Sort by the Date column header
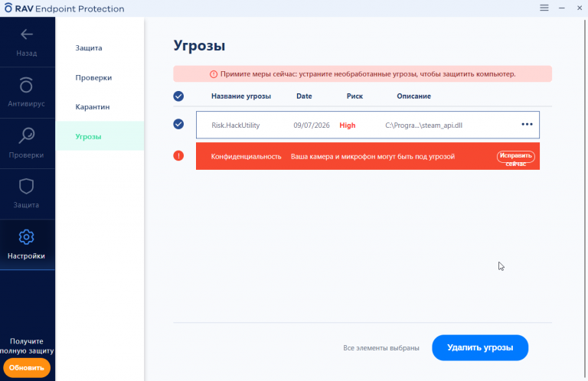Viewport: 588px width, 381px height. (x=304, y=96)
